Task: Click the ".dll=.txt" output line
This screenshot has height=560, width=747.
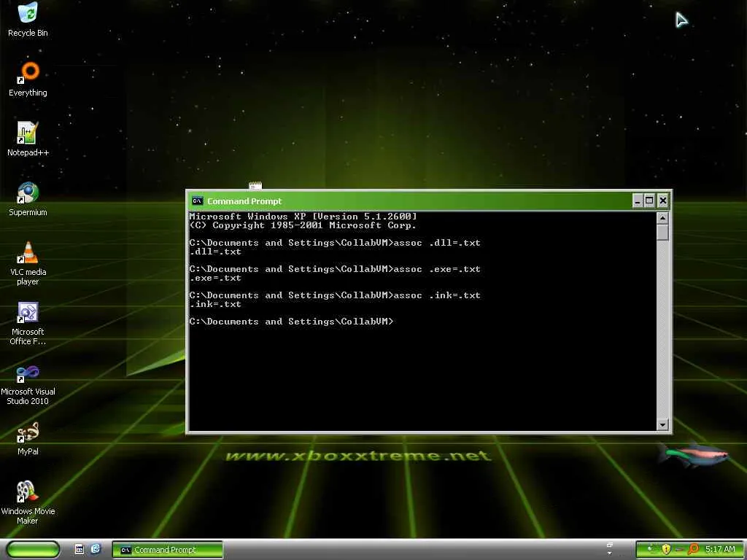Action: tap(215, 252)
